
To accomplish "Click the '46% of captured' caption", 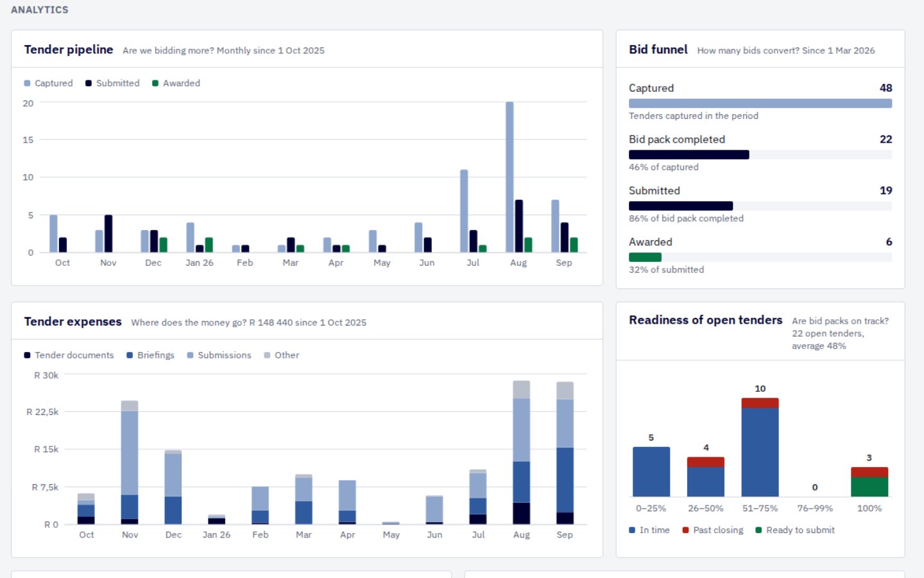I will click(663, 167).
